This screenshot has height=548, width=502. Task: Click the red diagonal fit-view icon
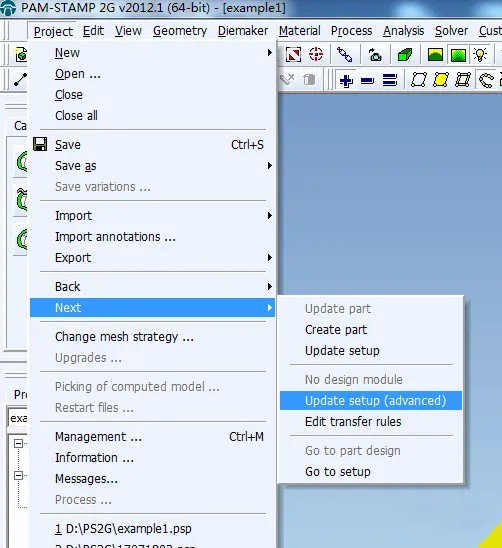point(293,55)
